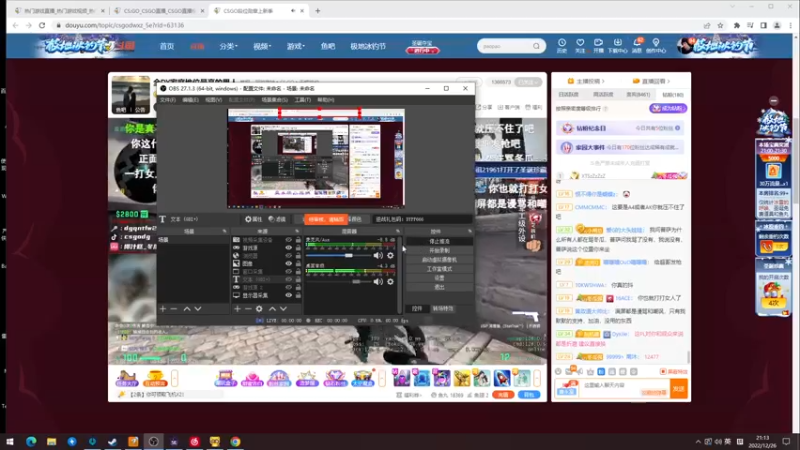
Task: Expand 主播投稿 chevron in chat panel
Action: [604, 81]
